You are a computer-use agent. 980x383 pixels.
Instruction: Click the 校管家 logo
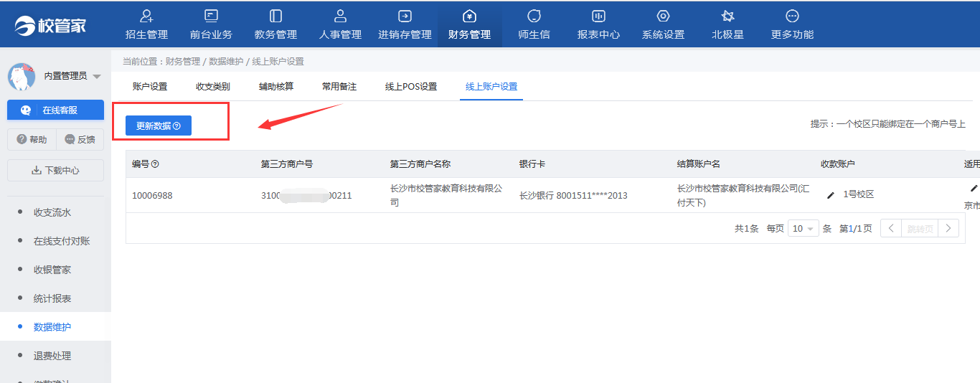[50, 25]
